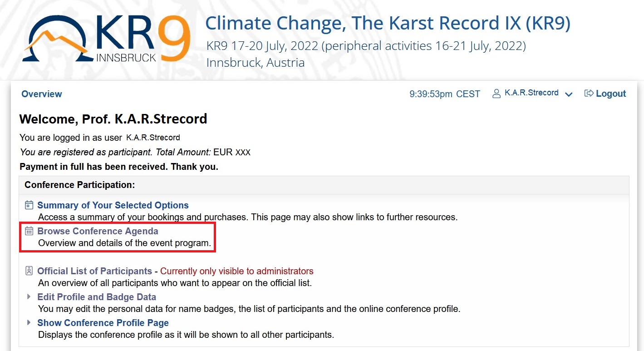Screen dimensions: 644x351
Task: Click the Summary of Your Selected Options calendar icon
Action: 29,205
